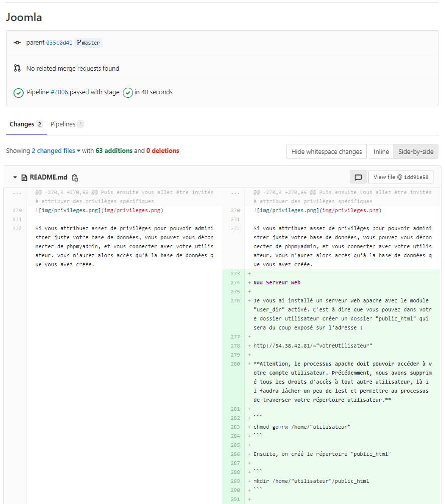Click the Joomla commit title
This screenshot has height=504, width=445.
[x=24, y=18]
